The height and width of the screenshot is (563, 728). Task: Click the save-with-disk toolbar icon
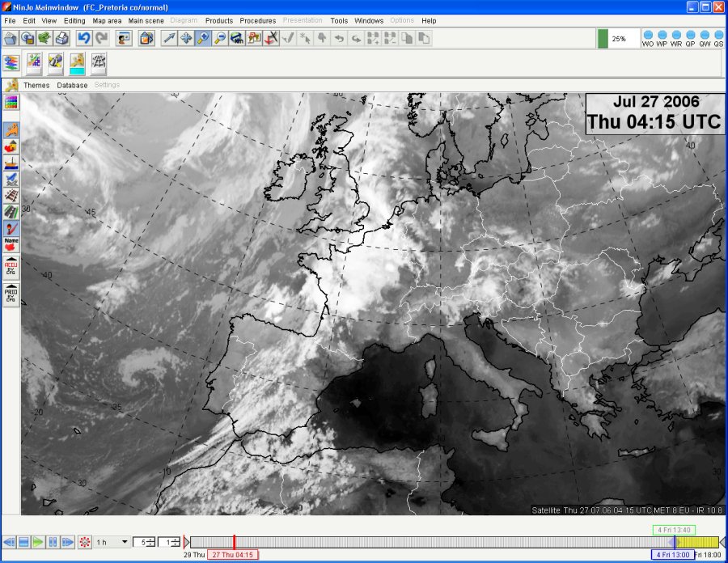(x=28, y=38)
